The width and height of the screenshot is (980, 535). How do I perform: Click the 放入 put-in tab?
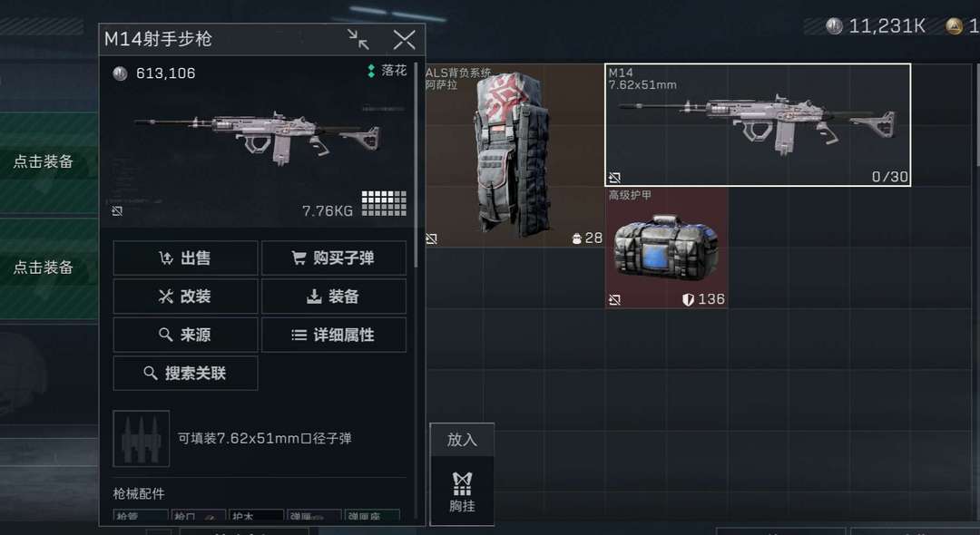point(462,440)
